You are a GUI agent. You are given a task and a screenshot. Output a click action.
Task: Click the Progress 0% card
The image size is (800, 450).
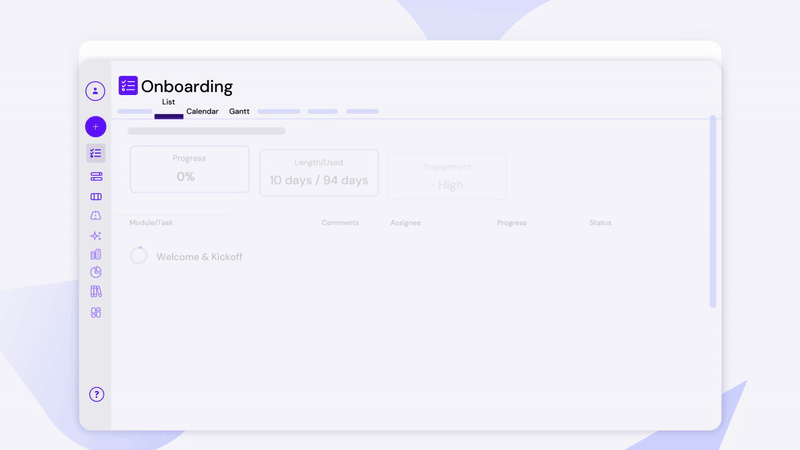(189, 169)
